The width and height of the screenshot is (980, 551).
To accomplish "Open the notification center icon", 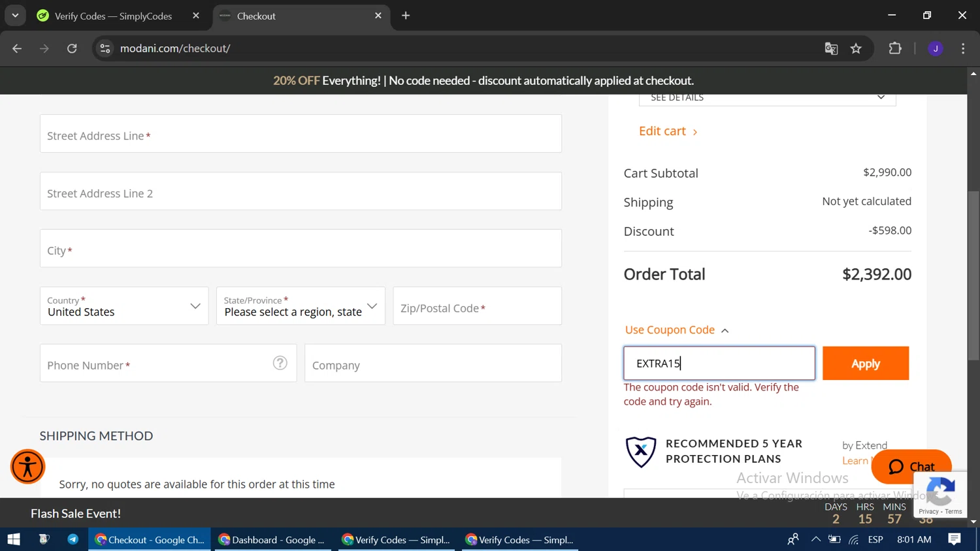I will [x=955, y=539].
